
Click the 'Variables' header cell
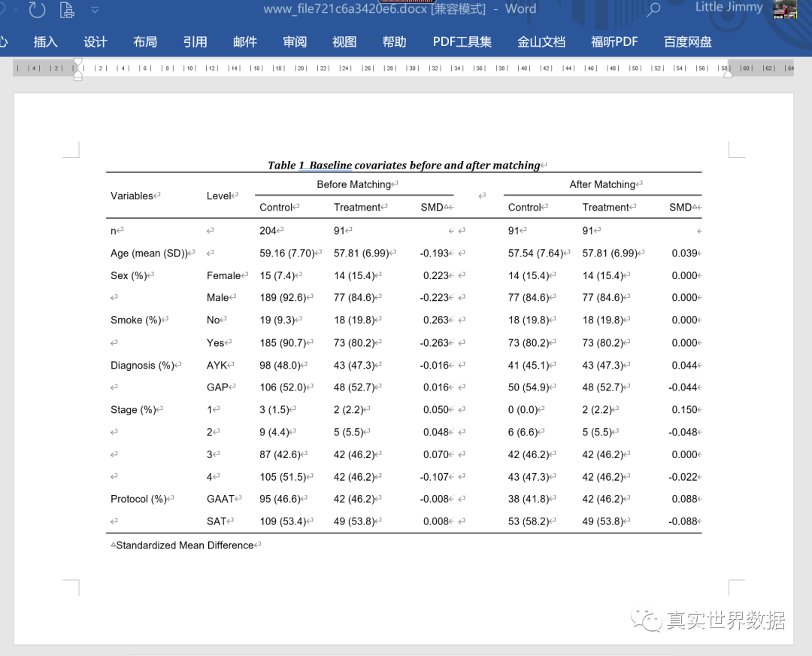click(x=132, y=196)
